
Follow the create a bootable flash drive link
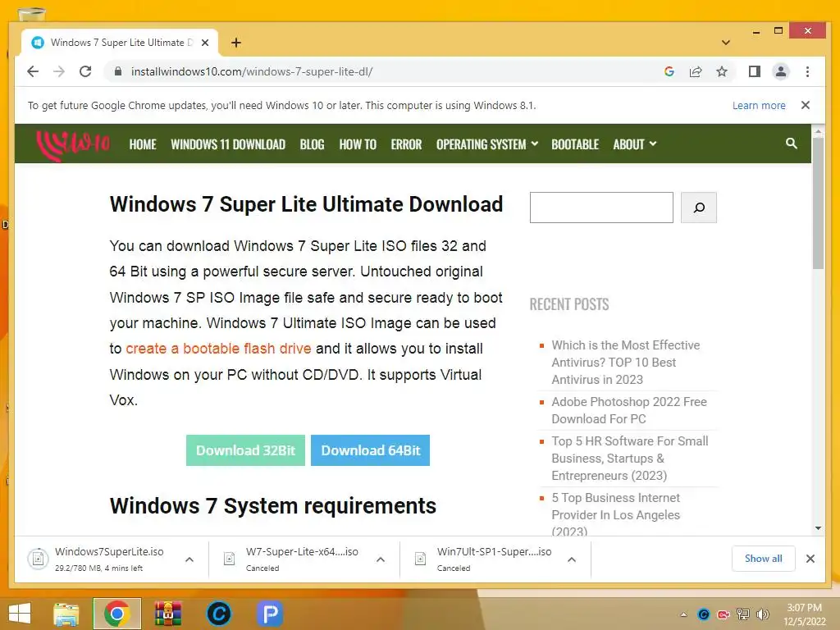[218, 349]
